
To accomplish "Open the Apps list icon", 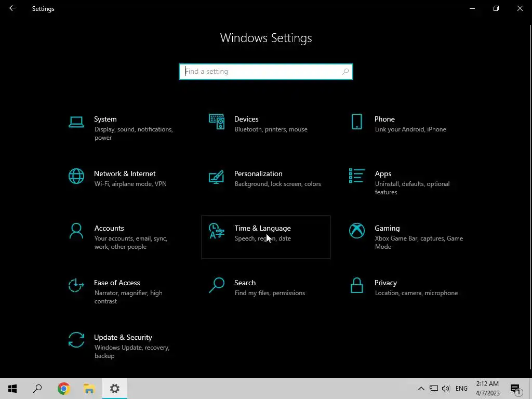I will click(356, 176).
